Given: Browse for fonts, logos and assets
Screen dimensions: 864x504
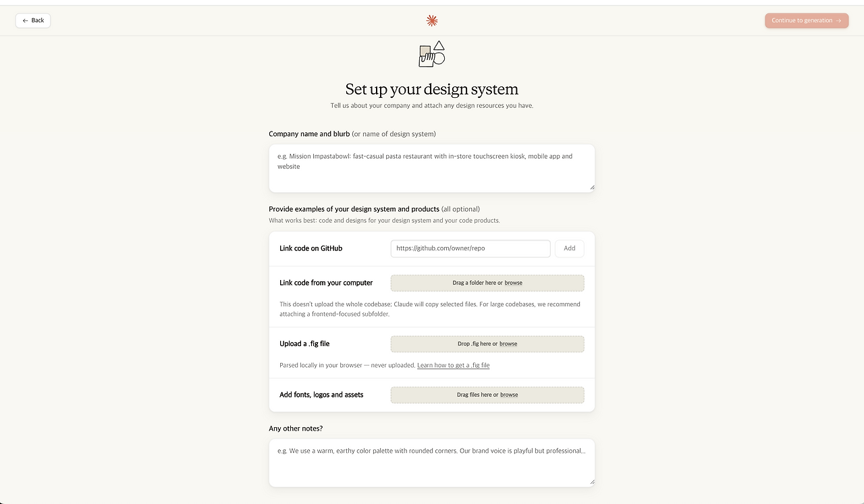Looking at the screenshot, I should [x=509, y=395].
